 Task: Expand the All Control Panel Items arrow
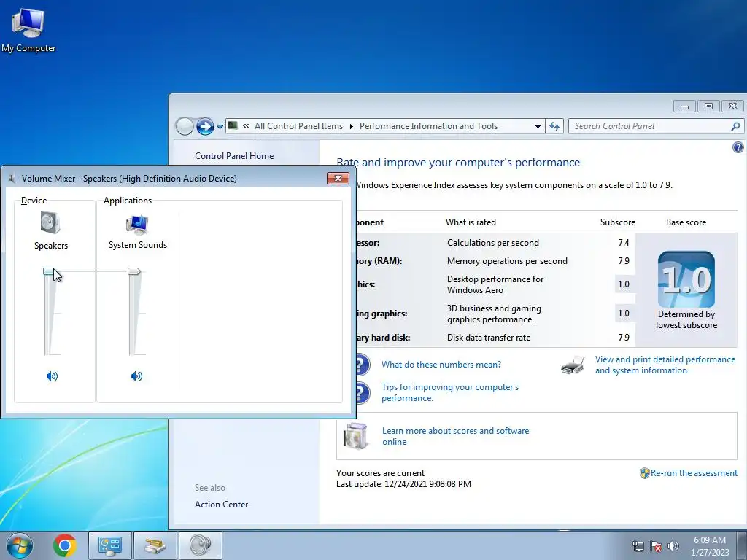(351, 126)
